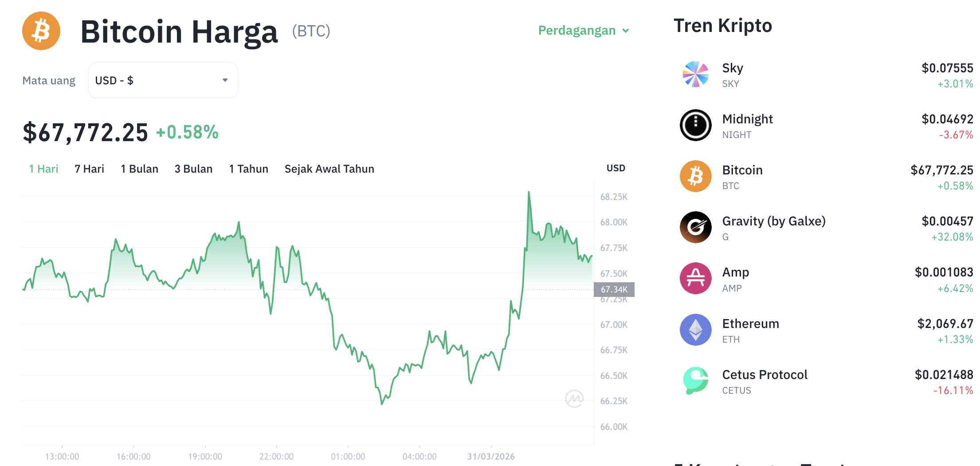Select the Gravity (by Galxe) token icon

(695, 227)
